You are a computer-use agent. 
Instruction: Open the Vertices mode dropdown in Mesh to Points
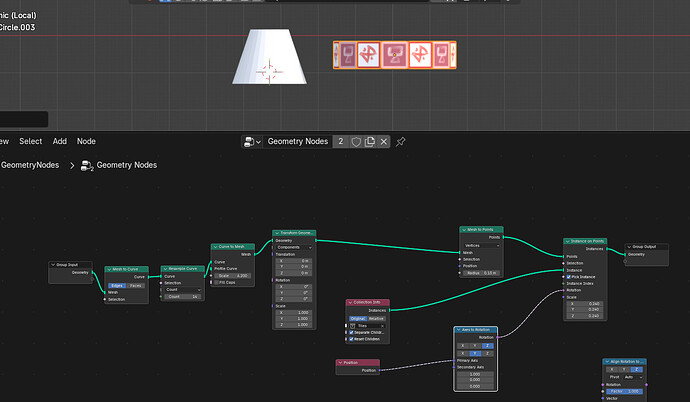point(481,245)
